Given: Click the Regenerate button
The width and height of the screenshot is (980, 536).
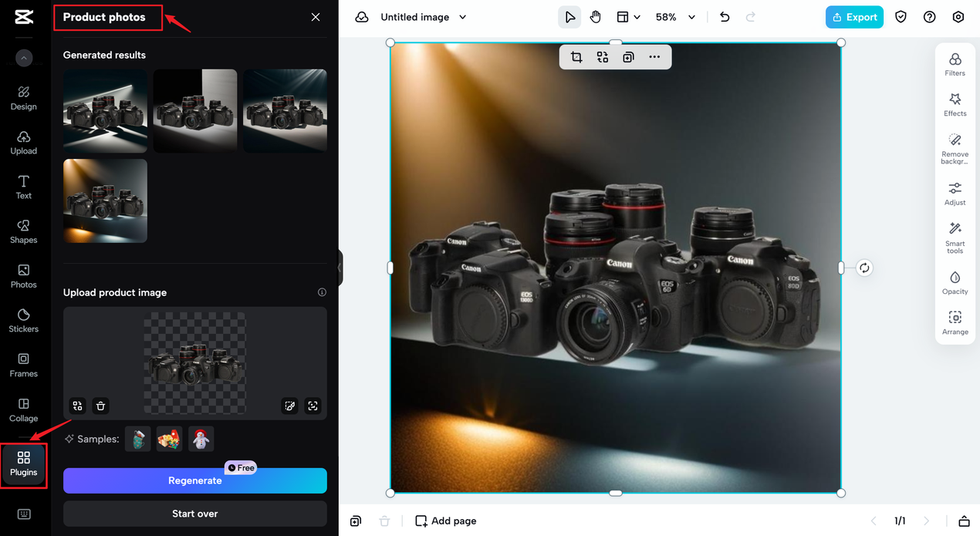Looking at the screenshot, I should (195, 480).
